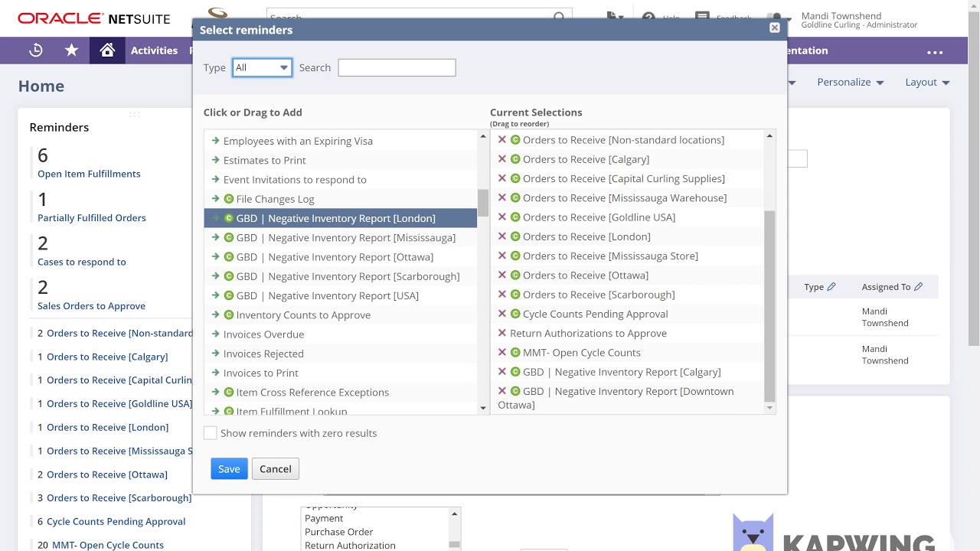Remove MMT- Open Cycle Counts selection

(502, 352)
